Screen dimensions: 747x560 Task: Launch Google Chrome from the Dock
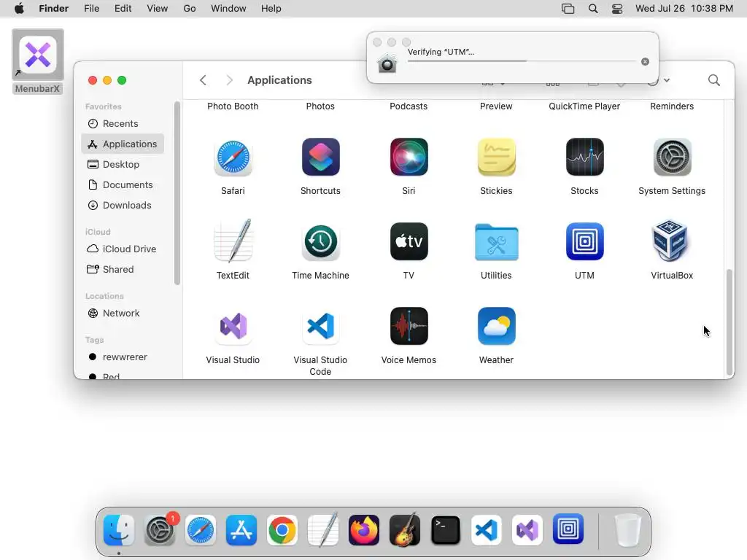click(282, 530)
